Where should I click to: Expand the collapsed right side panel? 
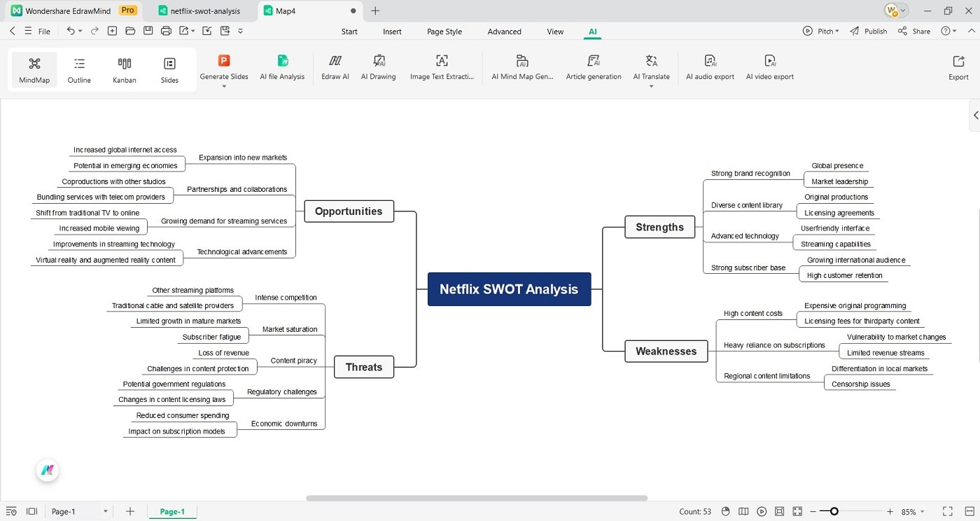[x=975, y=116]
